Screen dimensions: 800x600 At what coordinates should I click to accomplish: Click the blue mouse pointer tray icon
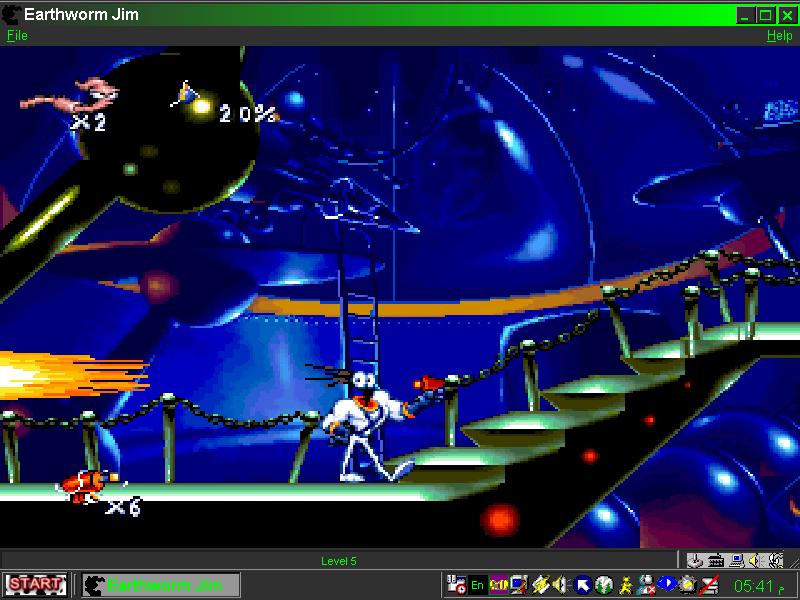click(x=582, y=585)
